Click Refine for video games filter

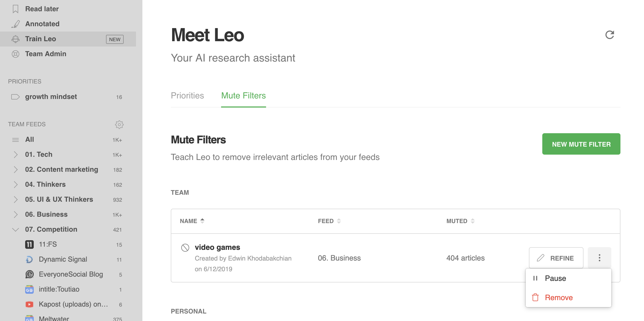[556, 258]
